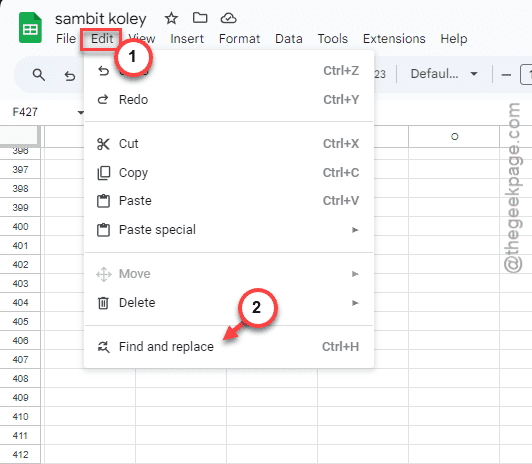Viewport: 532px width, 464px height.
Task: Open the name box dropdown arrow
Action: (x=80, y=112)
